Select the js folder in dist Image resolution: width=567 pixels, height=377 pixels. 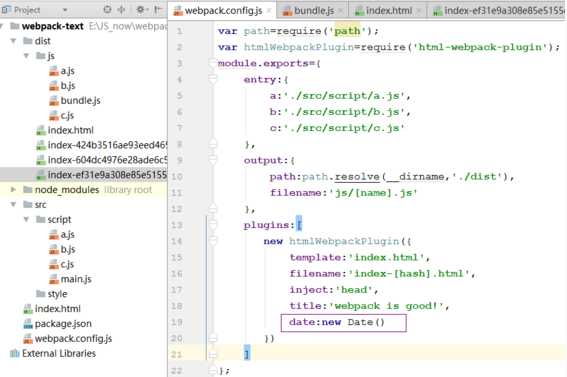51,56
